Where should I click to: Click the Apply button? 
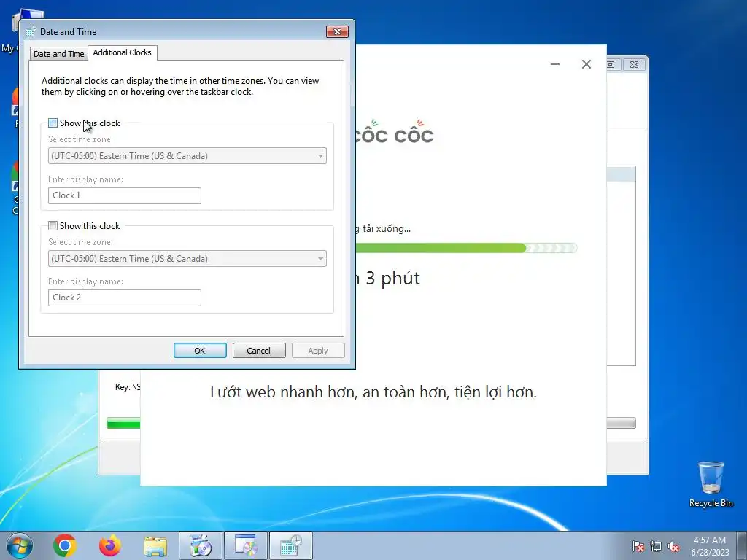318,351
